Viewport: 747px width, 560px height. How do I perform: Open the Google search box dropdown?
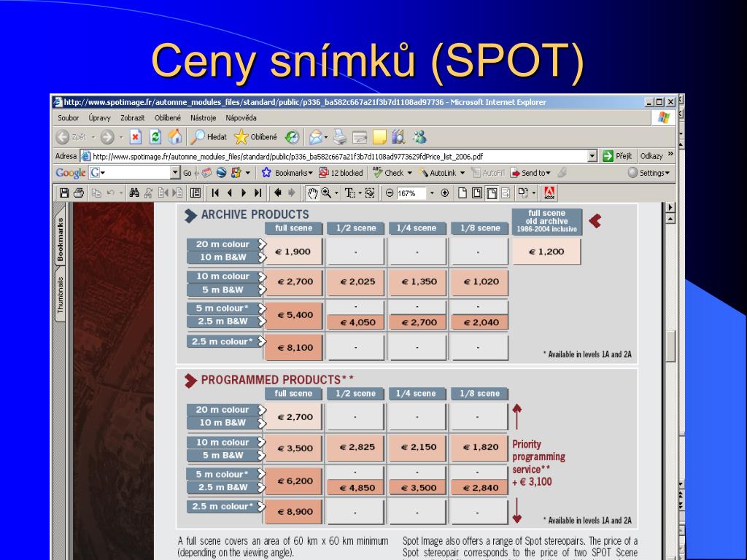click(x=175, y=173)
